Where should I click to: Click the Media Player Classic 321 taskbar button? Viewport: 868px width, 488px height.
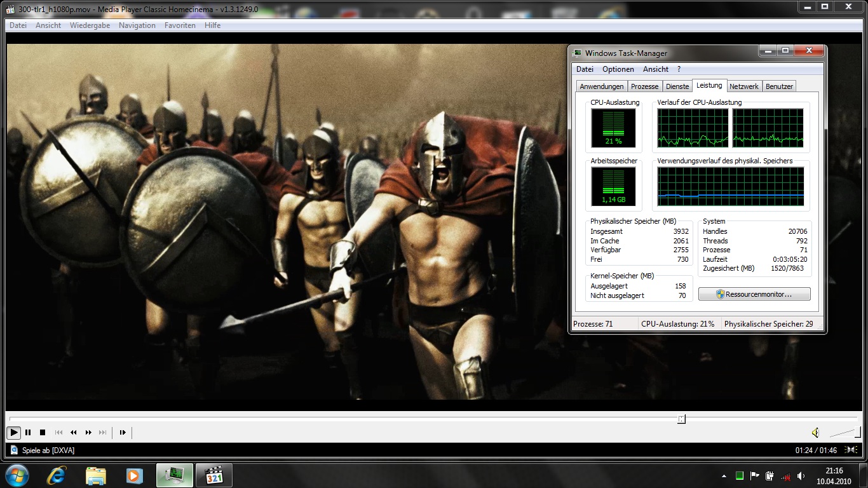point(214,475)
